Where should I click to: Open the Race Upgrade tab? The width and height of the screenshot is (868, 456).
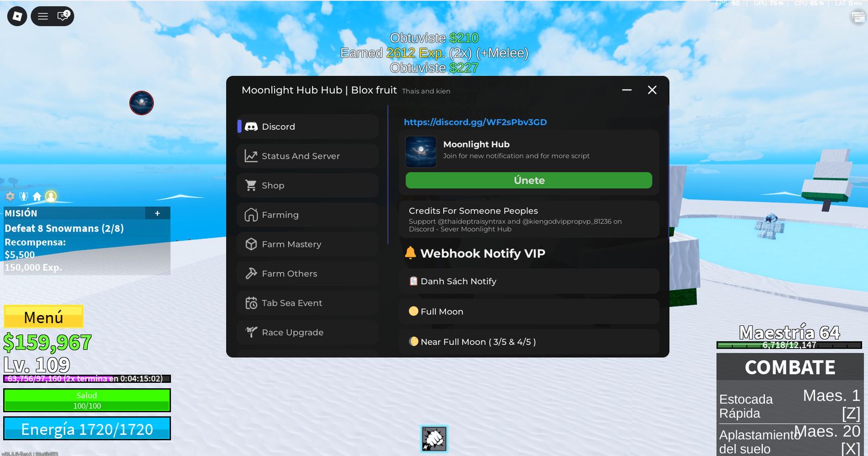click(308, 332)
